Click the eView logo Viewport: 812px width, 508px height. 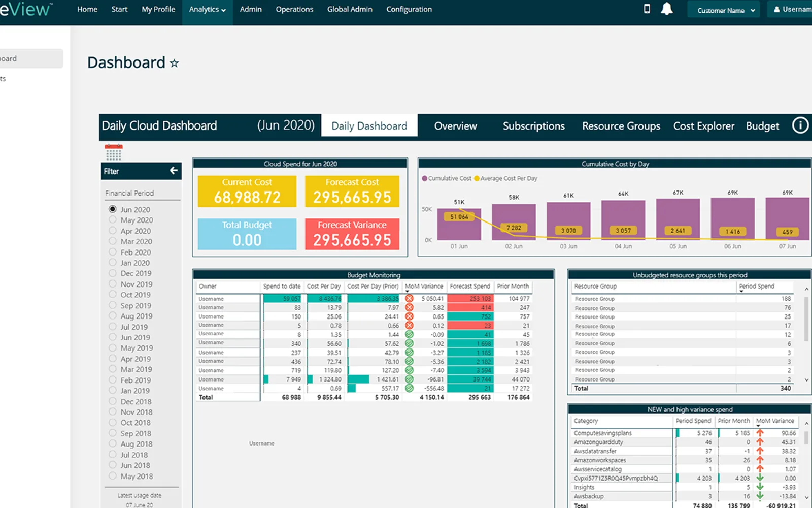pos(25,9)
